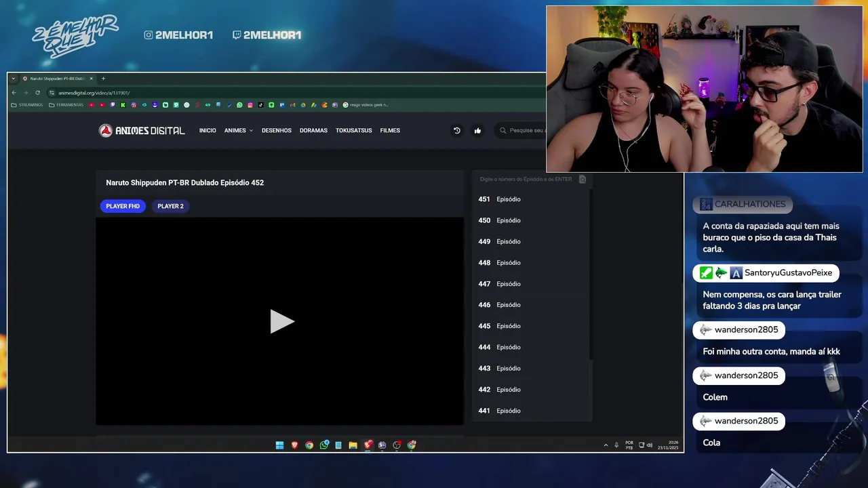Open the Kick bookmark icon

(x=123, y=105)
